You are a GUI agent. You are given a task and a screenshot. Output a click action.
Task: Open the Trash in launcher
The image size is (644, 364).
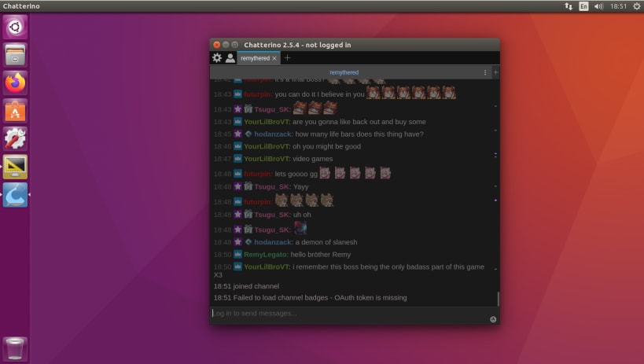tap(15, 349)
